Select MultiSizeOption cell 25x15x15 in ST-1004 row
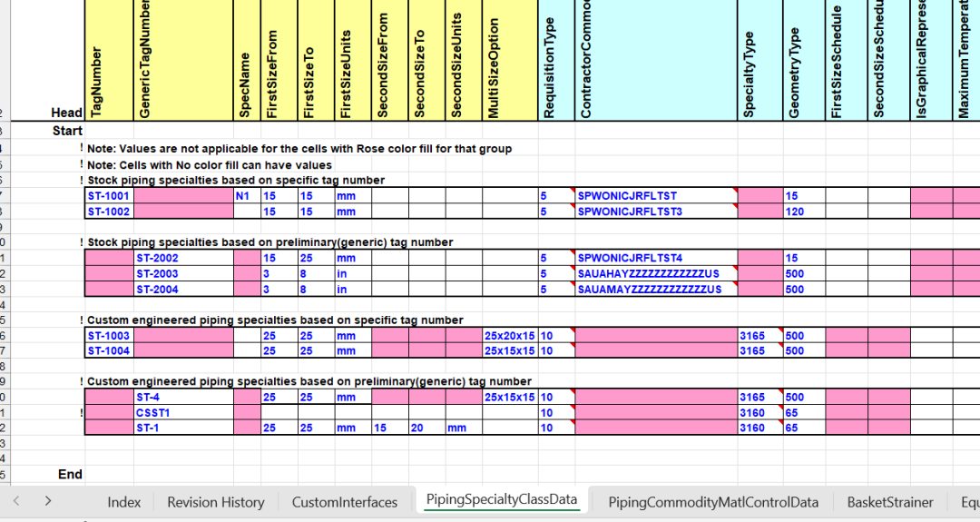980x522 pixels. tap(510, 350)
